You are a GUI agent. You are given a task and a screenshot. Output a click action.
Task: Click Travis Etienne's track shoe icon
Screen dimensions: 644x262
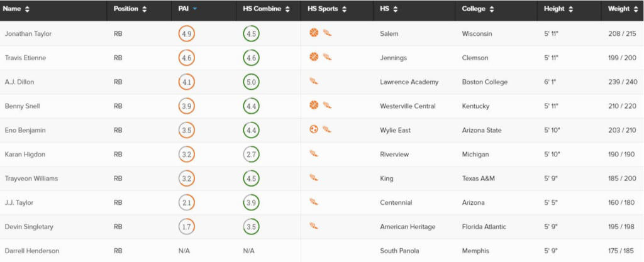click(x=327, y=57)
